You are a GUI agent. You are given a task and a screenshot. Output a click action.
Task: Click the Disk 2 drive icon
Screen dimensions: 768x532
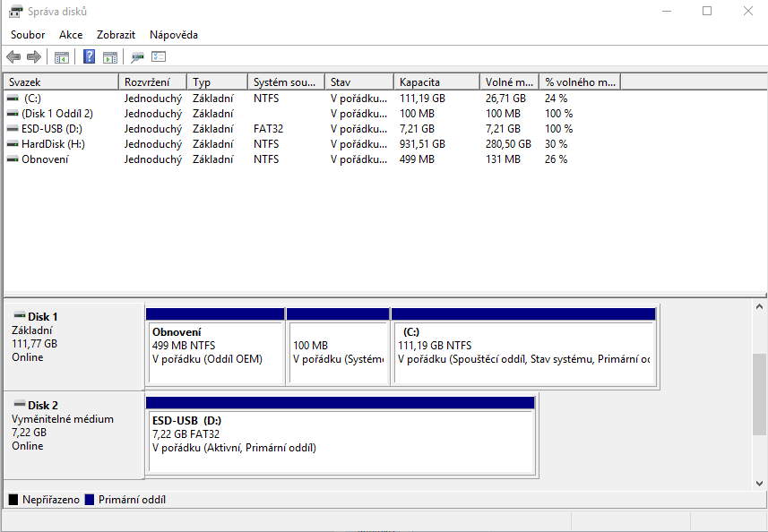[20, 403]
